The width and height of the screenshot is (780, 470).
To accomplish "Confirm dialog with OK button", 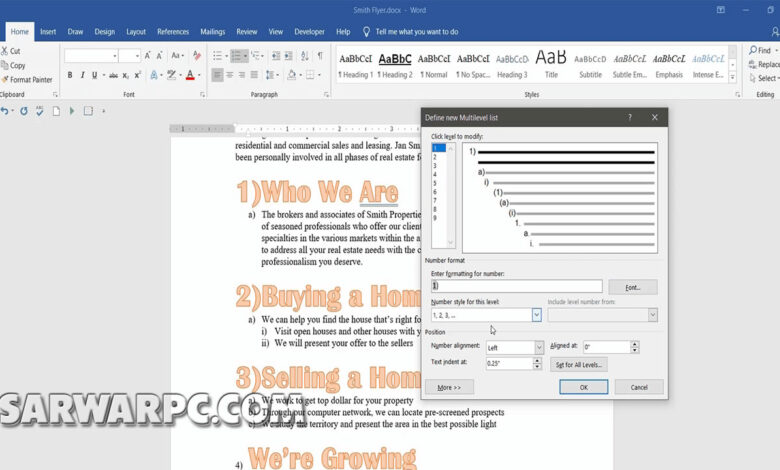I will [584, 387].
